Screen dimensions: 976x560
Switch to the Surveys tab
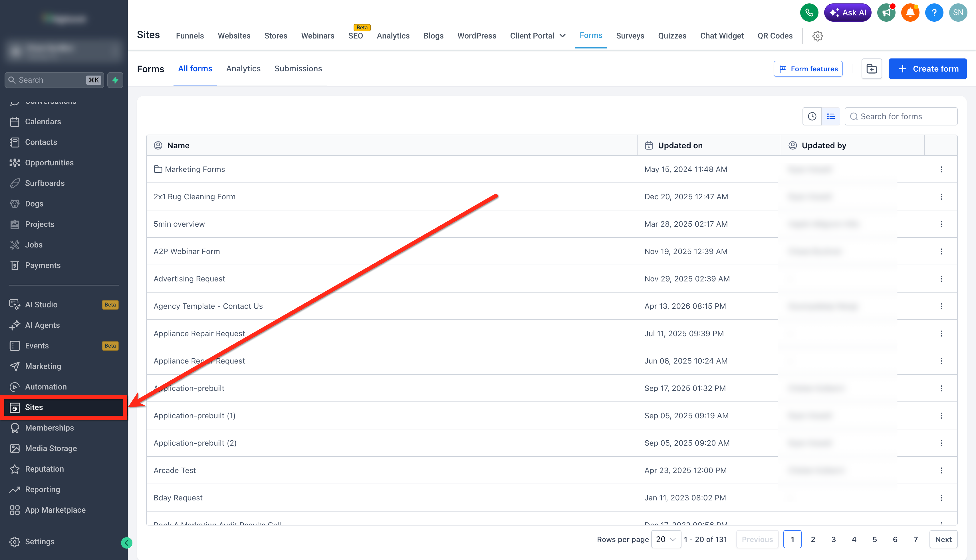[x=630, y=36]
